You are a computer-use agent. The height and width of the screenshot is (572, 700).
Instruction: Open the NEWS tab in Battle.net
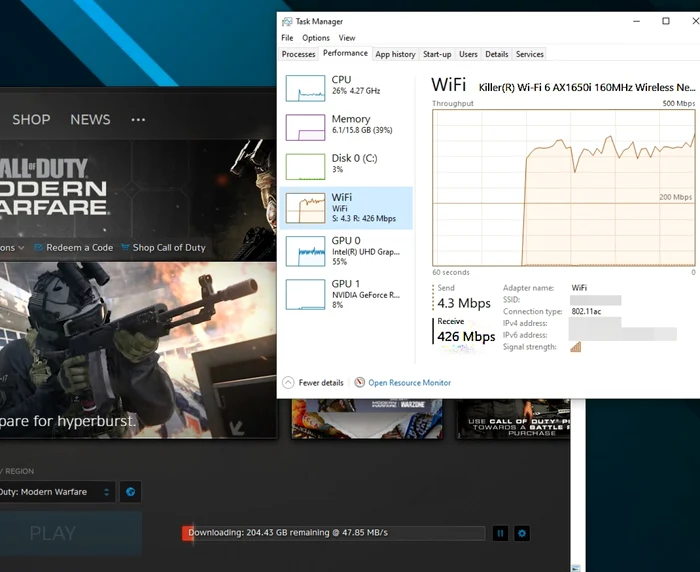90,120
